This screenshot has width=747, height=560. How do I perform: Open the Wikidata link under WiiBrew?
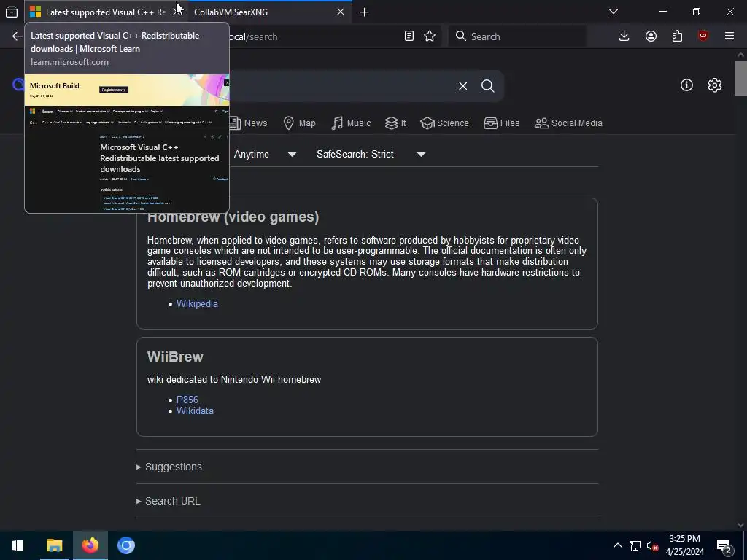click(195, 411)
